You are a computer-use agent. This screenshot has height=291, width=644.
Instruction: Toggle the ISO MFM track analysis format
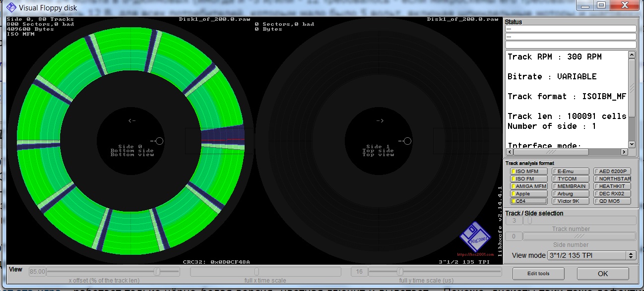528,172
